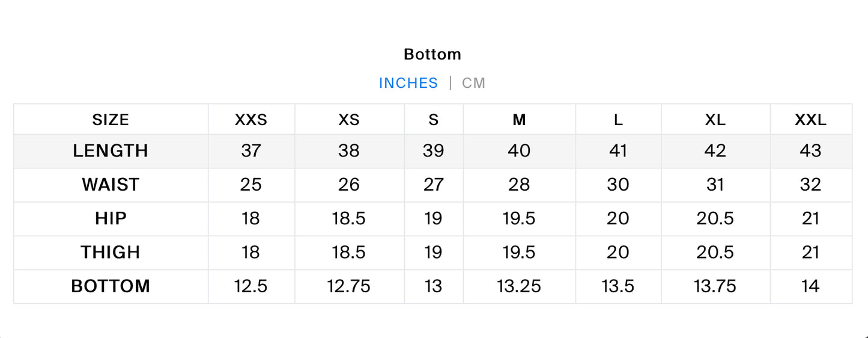Click the BOTTOM row label
Screen dimensions: 868x338
pyautogui.click(x=111, y=286)
